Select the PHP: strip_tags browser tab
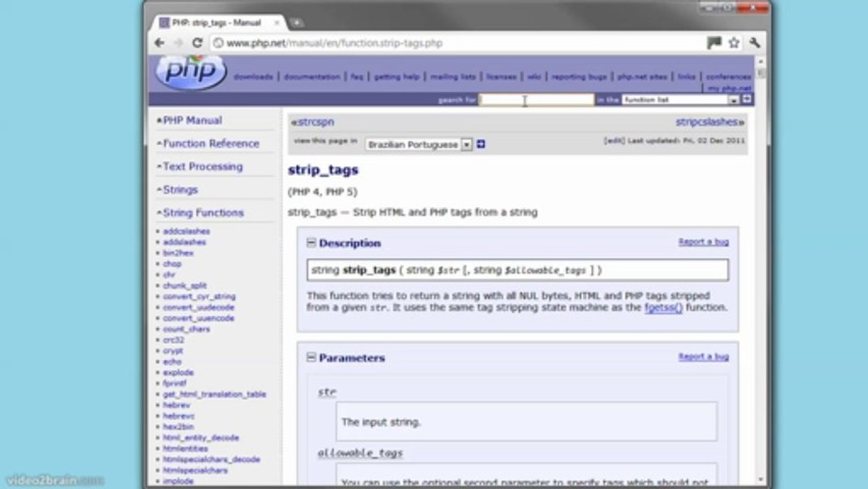The image size is (868, 489). [x=217, y=22]
